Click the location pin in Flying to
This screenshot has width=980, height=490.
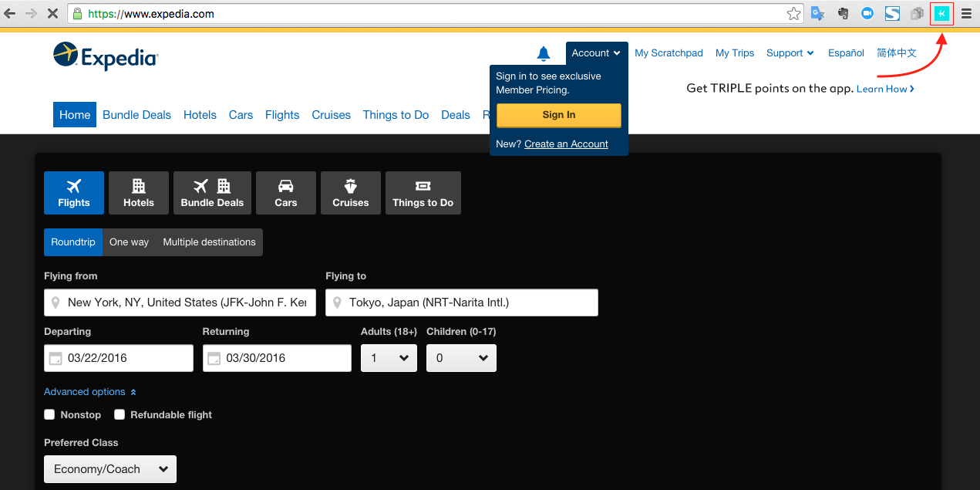point(336,302)
